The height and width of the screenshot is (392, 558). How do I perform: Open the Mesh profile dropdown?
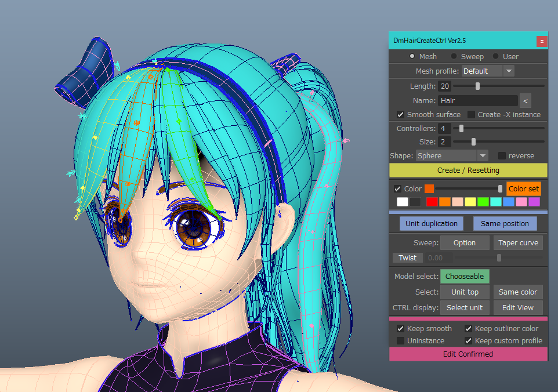(x=488, y=71)
